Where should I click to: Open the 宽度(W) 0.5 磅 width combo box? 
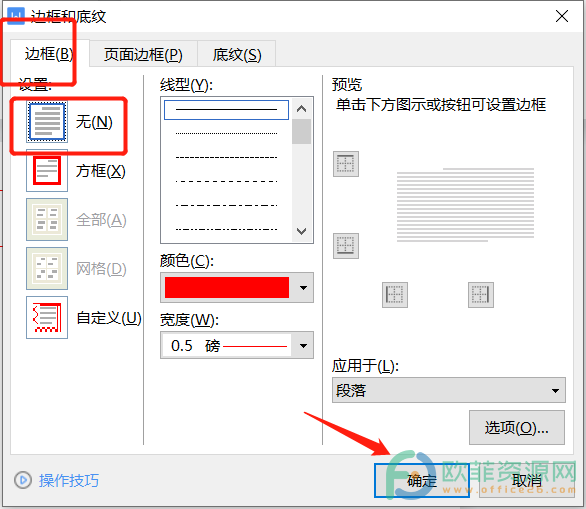coord(237,345)
